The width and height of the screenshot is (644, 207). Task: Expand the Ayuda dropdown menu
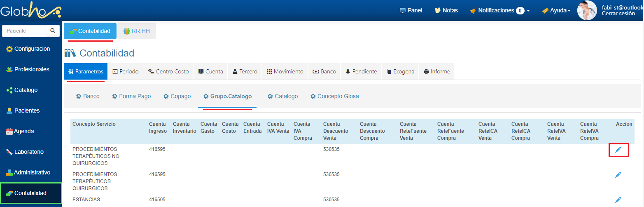click(x=556, y=10)
